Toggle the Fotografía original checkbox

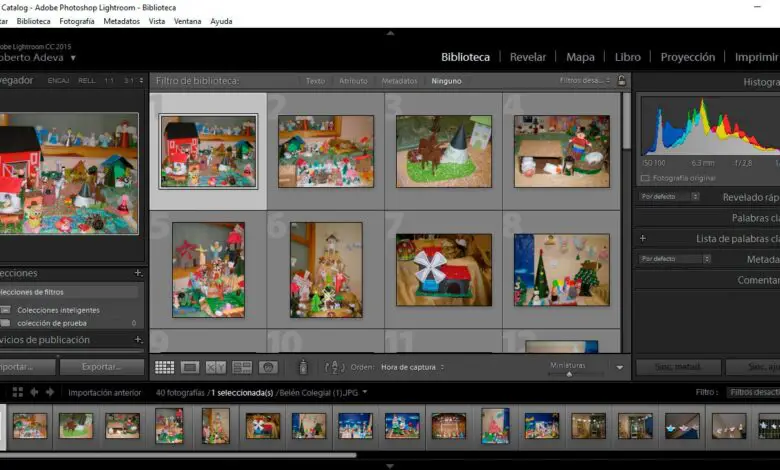645,178
